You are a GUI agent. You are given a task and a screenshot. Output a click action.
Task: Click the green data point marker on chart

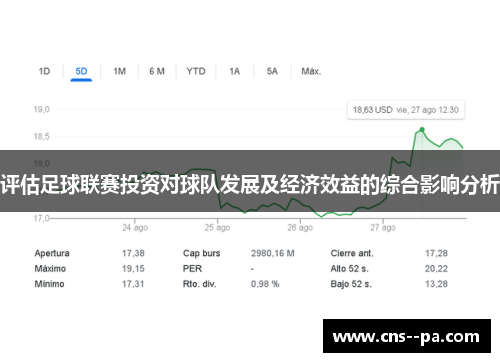422,130
